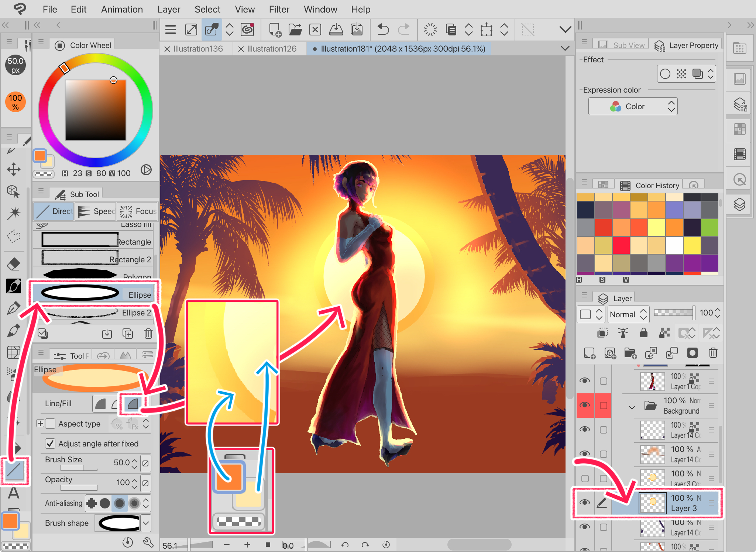Collapse the Background layer folder
Viewport: 756px width, 552px height.
632,407
